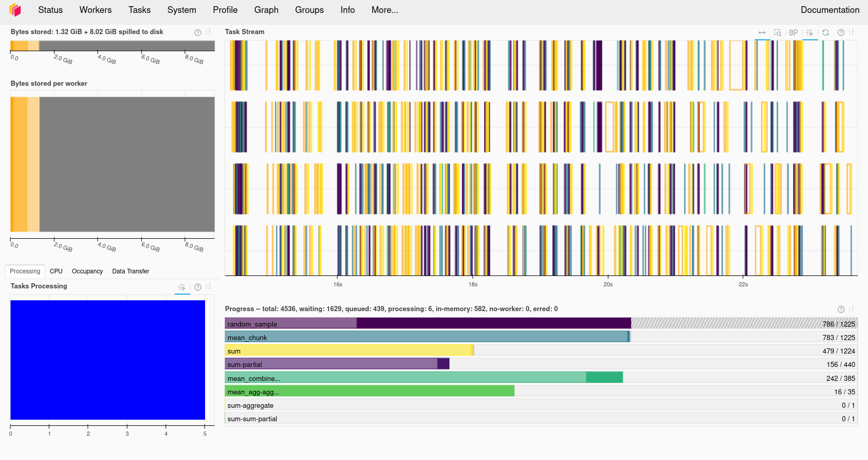
Task: Click the Bytes stored spilled to disk title
Action: [x=87, y=32]
